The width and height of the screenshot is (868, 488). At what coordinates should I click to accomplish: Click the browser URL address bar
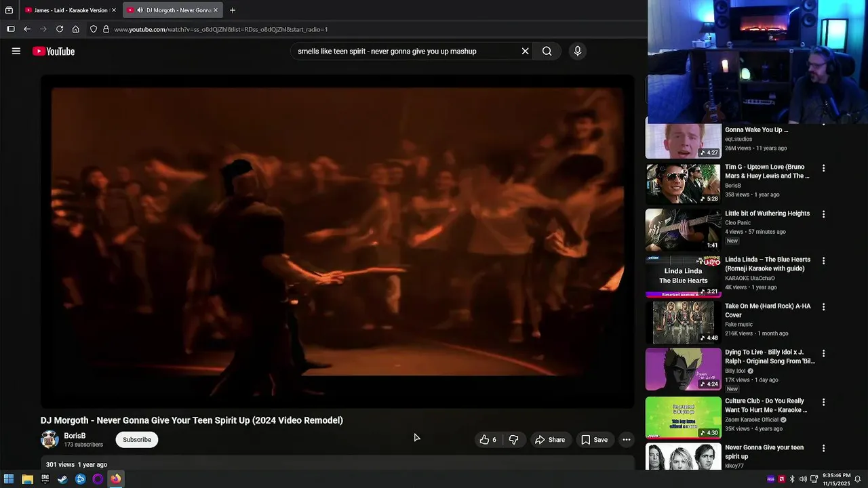pyautogui.click(x=366, y=29)
